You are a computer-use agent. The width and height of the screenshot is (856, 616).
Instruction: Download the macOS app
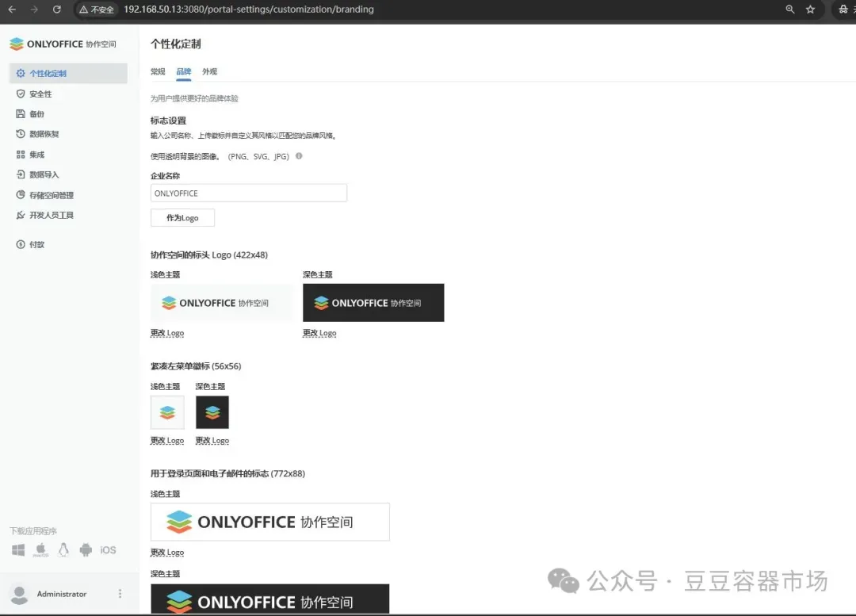[x=41, y=550]
